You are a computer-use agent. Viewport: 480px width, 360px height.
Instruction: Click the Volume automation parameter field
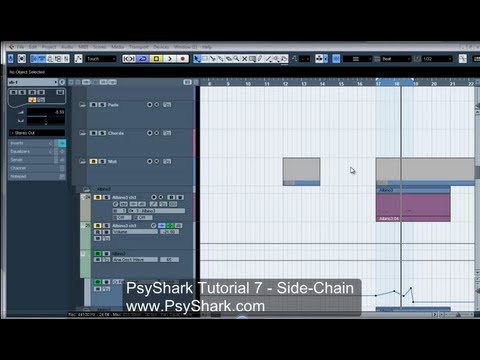tap(135, 232)
